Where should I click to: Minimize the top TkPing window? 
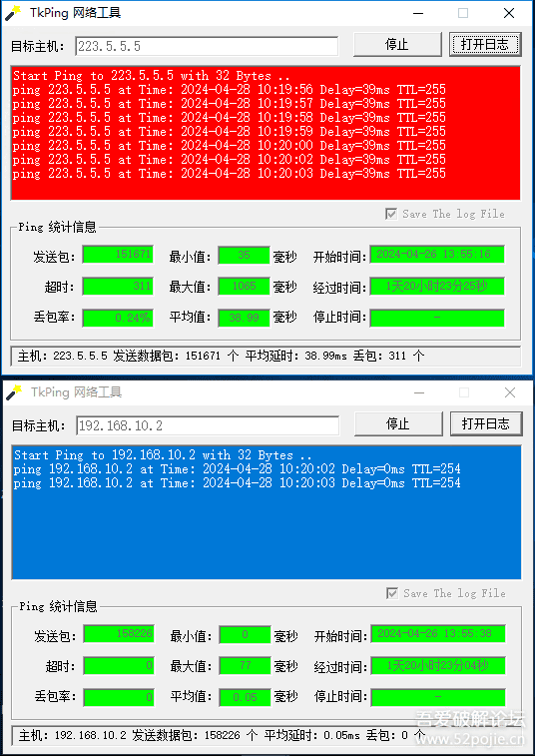[x=418, y=14]
